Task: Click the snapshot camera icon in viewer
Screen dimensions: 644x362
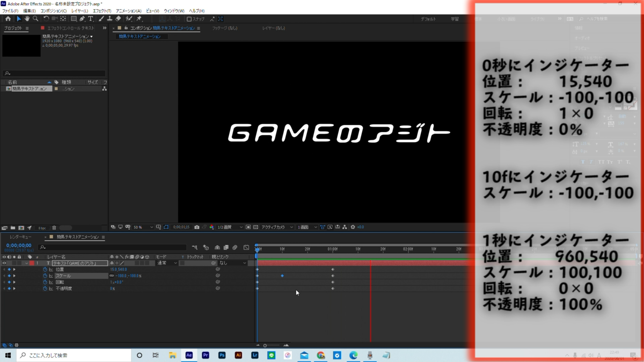Action: (197, 227)
